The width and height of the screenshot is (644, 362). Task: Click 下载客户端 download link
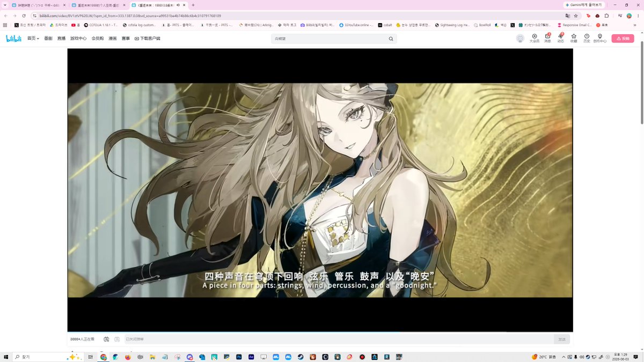tap(148, 39)
